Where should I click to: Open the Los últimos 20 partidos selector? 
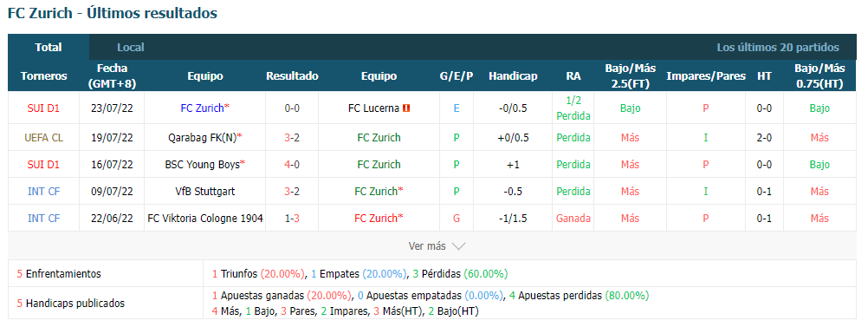pyautogui.click(x=778, y=48)
